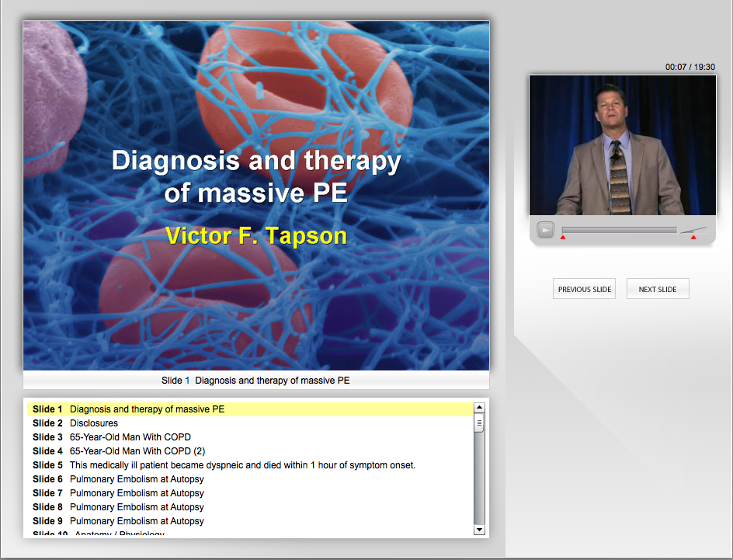
Task: Adjust the volume wedge slider
Action: coord(694,230)
